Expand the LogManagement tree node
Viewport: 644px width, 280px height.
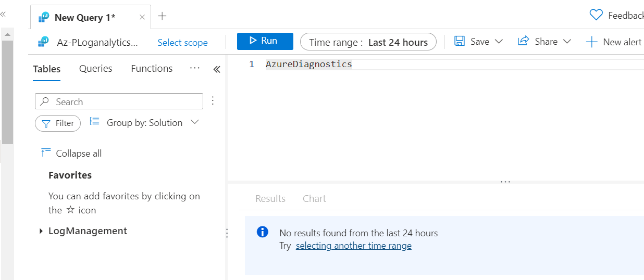point(41,231)
